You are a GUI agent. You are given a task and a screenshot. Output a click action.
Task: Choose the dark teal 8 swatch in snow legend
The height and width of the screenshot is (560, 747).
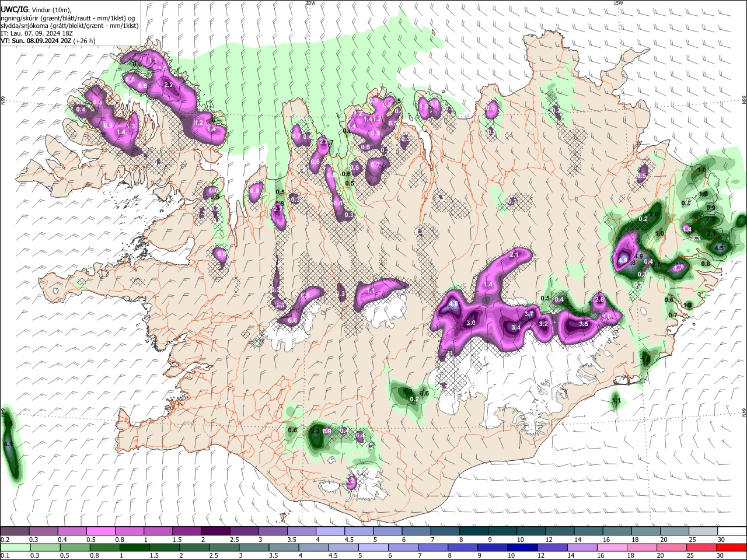473,531
